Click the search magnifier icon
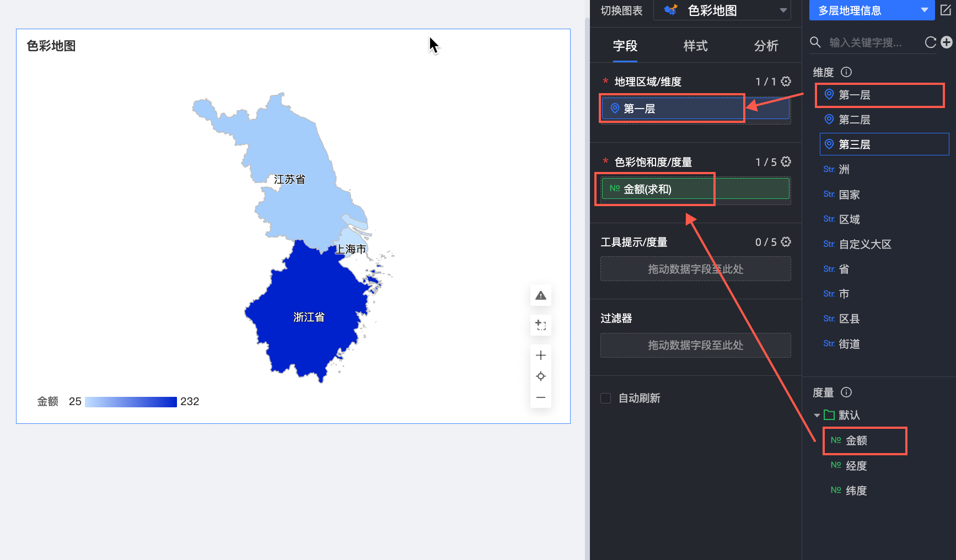Screen dimensions: 956x560 815,42
